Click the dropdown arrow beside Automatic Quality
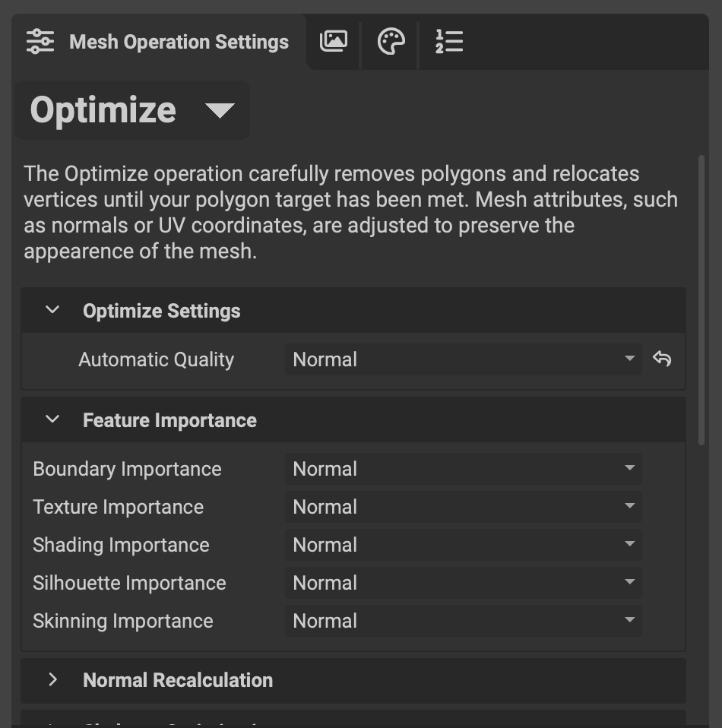This screenshot has width=722, height=728. (x=629, y=359)
